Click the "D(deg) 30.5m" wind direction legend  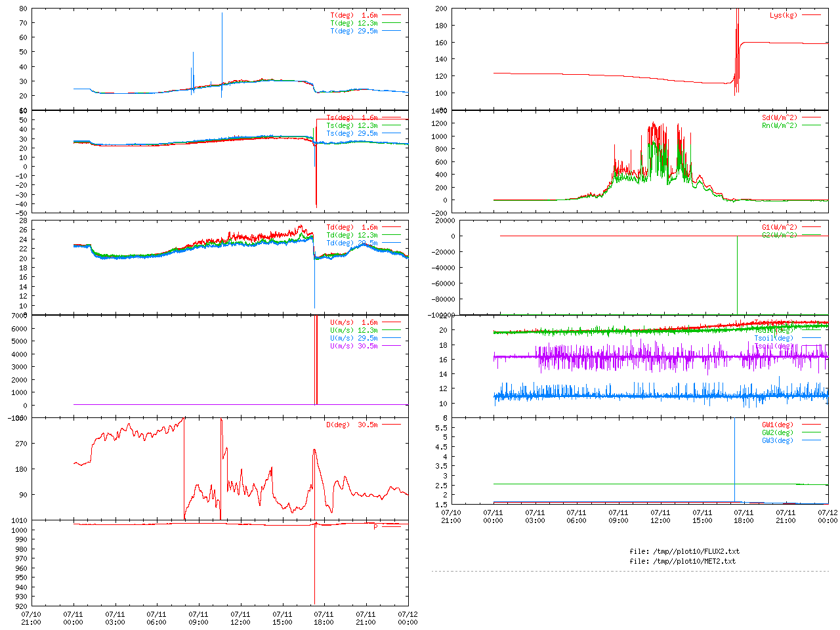point(352,425)
